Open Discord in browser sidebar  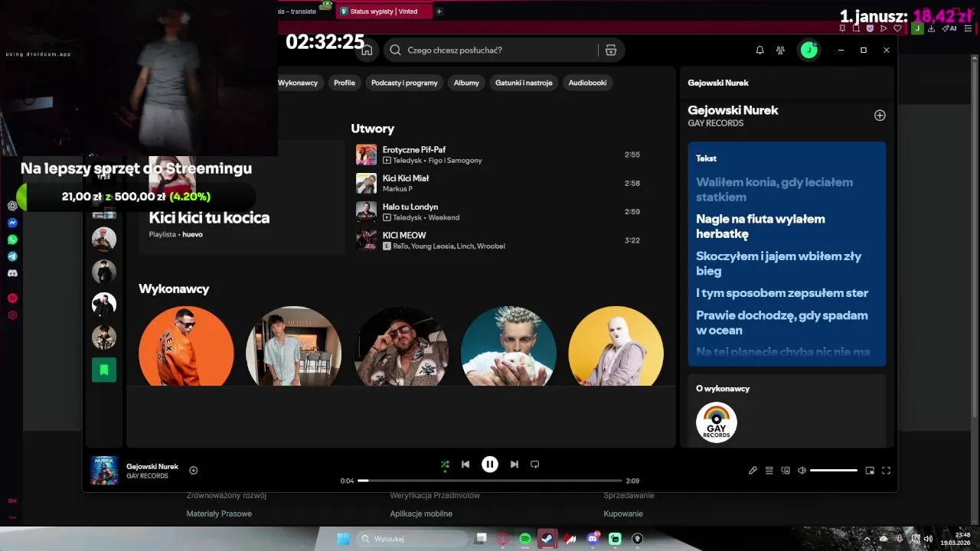[12, 273]
